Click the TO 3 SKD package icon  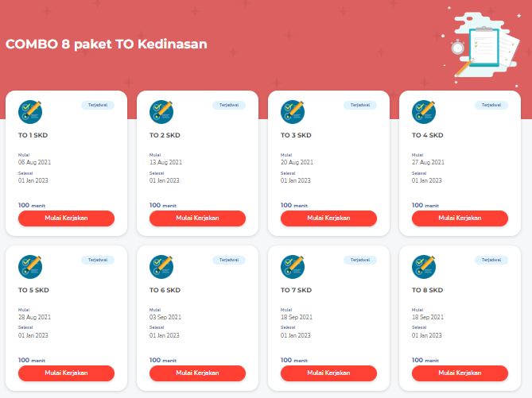[x=293, y=112]
